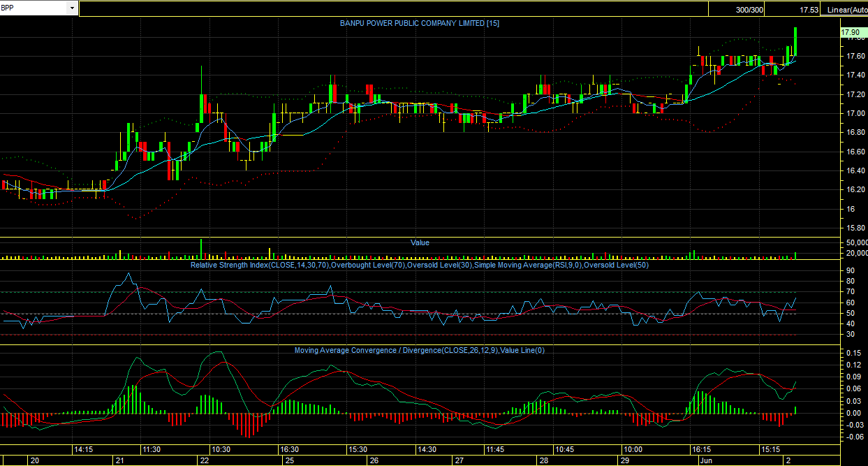
Task: Click the 16.60 price axis label
Action: (855, 152)
